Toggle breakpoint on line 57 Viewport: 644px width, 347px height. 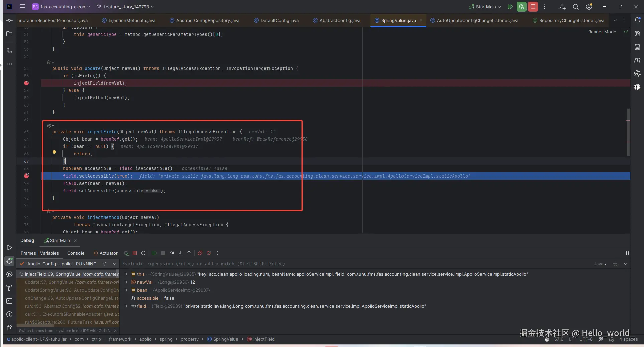26,83
